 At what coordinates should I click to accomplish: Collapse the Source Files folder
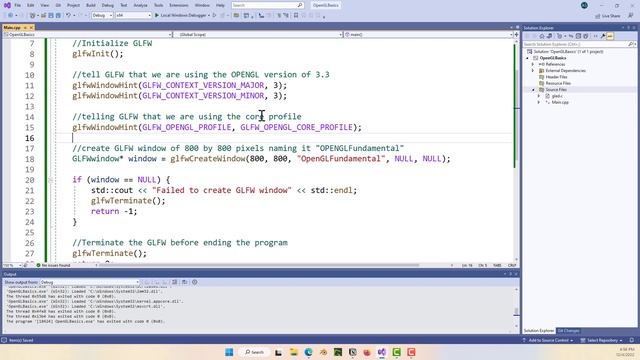pos(533,89)
